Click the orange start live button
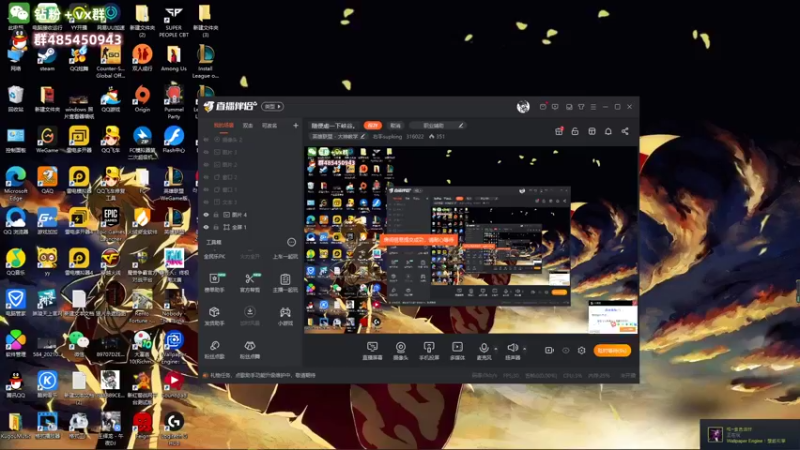This screenshot has width=800, height=450. pyautogui.click(x=612, y=351)
